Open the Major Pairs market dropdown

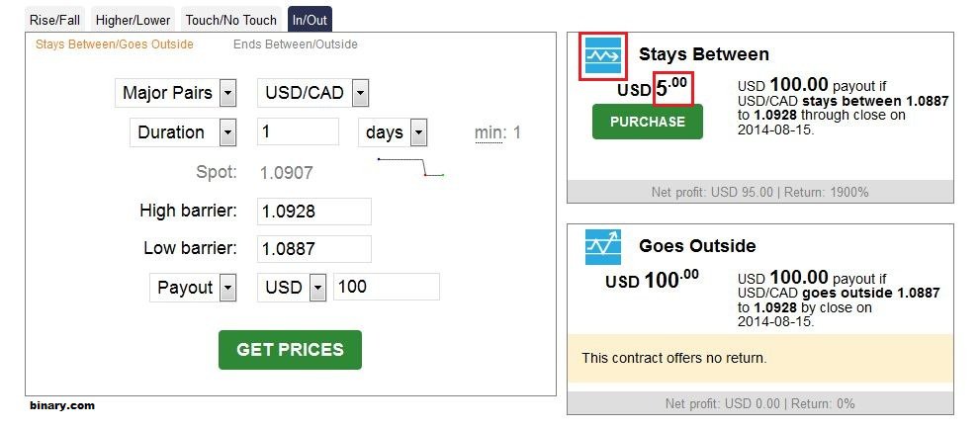pyautogui.click(x=176, y=93)
